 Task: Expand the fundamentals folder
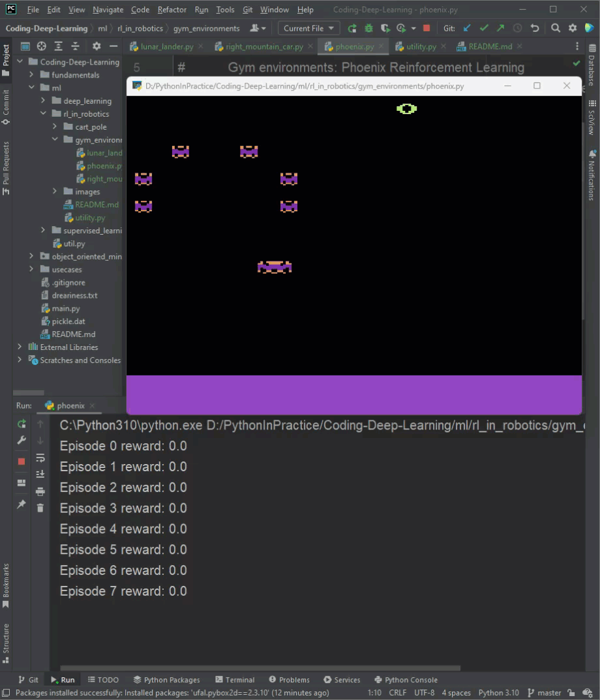pos(31,74)
